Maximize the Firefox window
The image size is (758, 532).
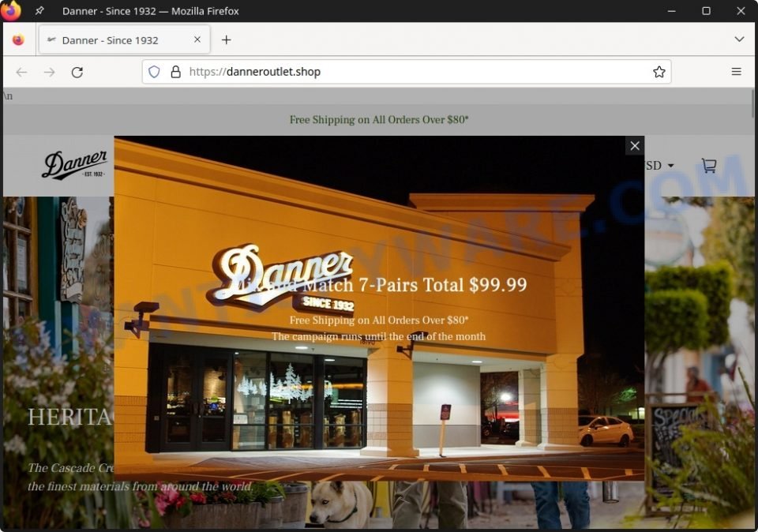706,10
